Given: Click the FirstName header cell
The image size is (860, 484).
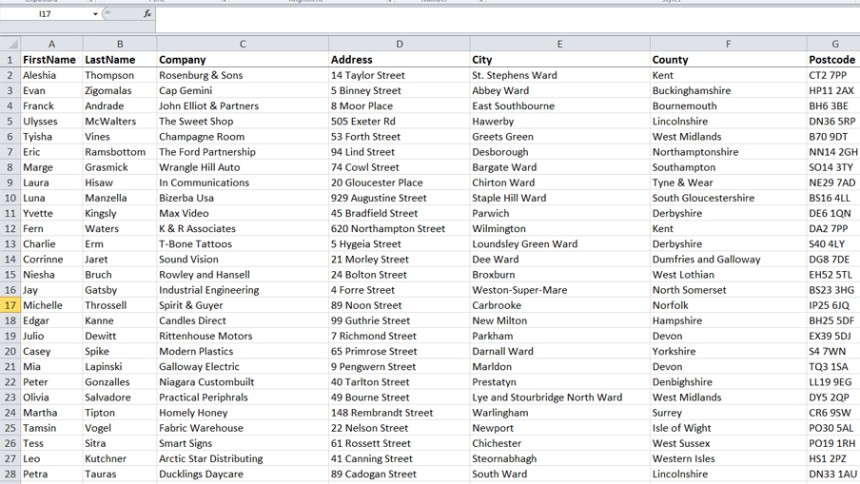Looking at the screenshot, I should [x=52, y=59].
